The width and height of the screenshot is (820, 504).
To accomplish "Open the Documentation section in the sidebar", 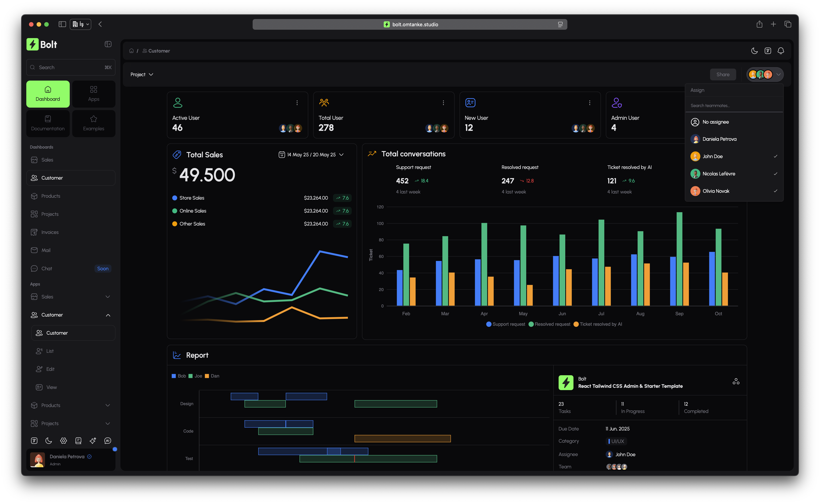I will tap(48, 123).
